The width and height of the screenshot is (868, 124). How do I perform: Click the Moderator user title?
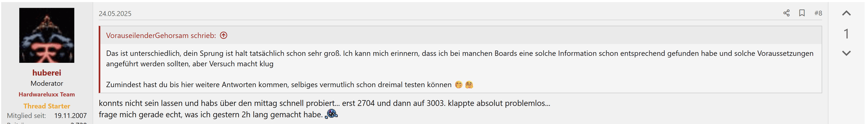47,83
